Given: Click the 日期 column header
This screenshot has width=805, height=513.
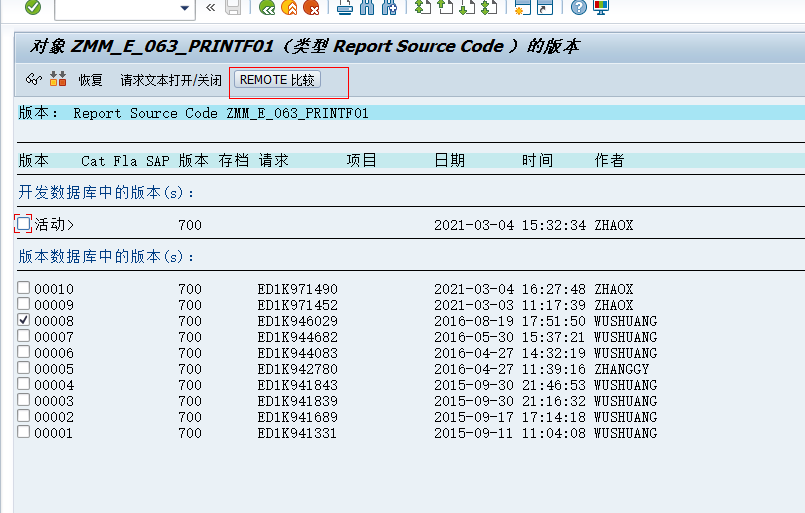Looking at the screenshot, I should tap(450, 160).
